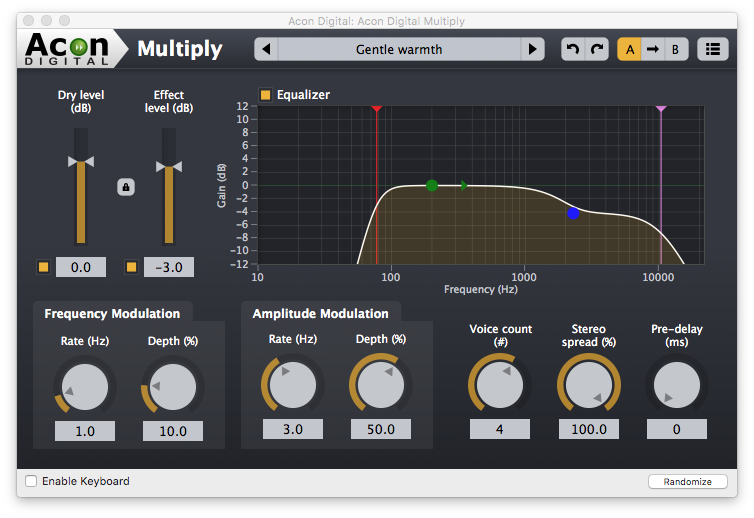The height and width of the screenshot is (518, 754).
Task: Click the Frequency Modulation Depth knob
Action: (x=173, y=387)
